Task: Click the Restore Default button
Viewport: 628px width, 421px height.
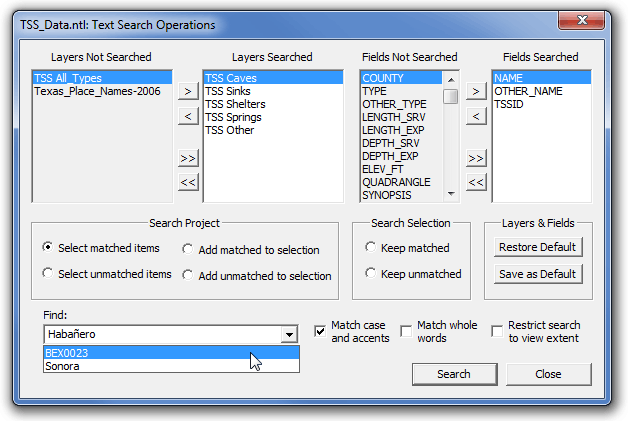Action: click(538, 247)
